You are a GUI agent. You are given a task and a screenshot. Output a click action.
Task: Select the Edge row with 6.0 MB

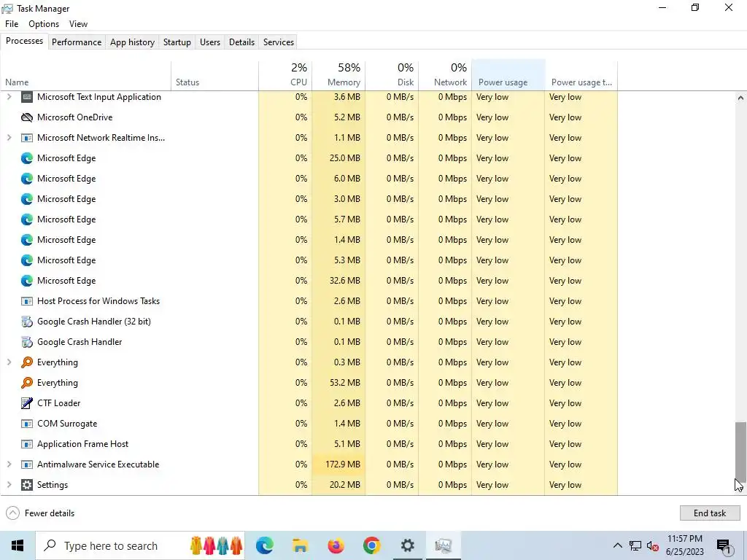pos(309,179)
